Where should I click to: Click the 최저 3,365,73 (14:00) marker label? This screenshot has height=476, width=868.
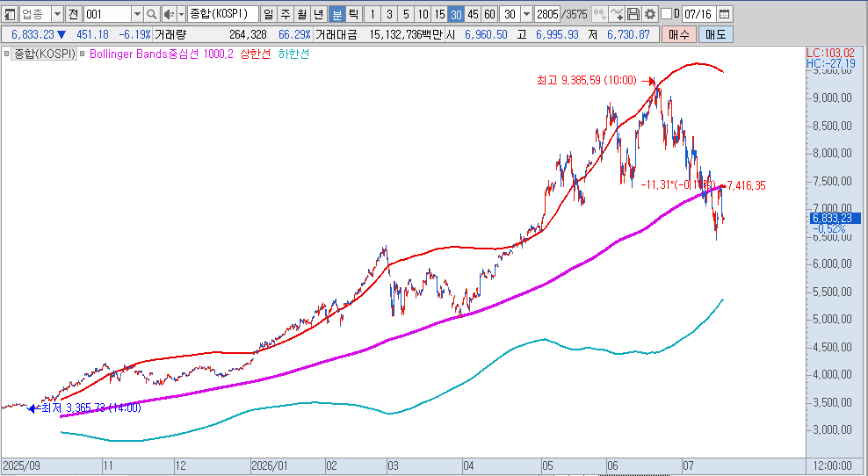point(90,408)
